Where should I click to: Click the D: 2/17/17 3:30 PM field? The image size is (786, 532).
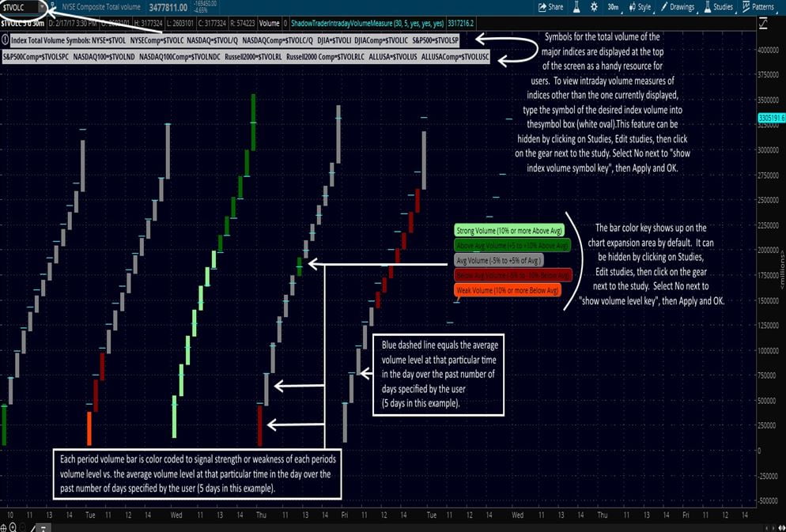click(x=73, y=24)
